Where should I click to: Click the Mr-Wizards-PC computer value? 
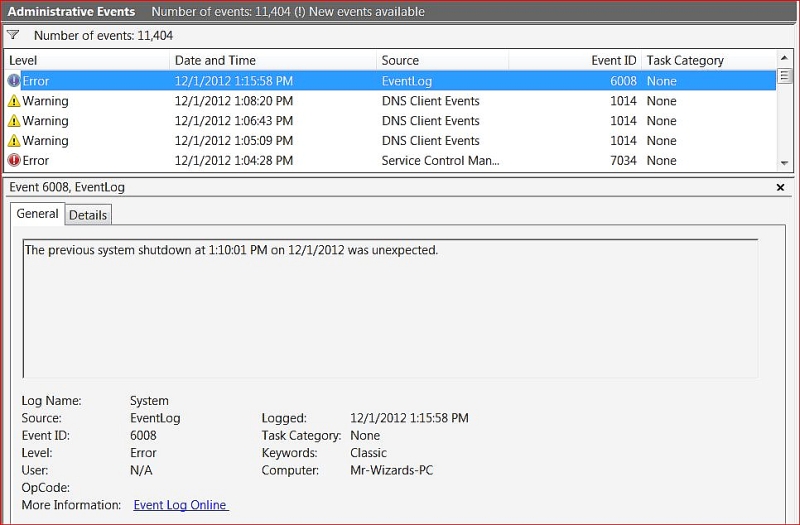391,470
